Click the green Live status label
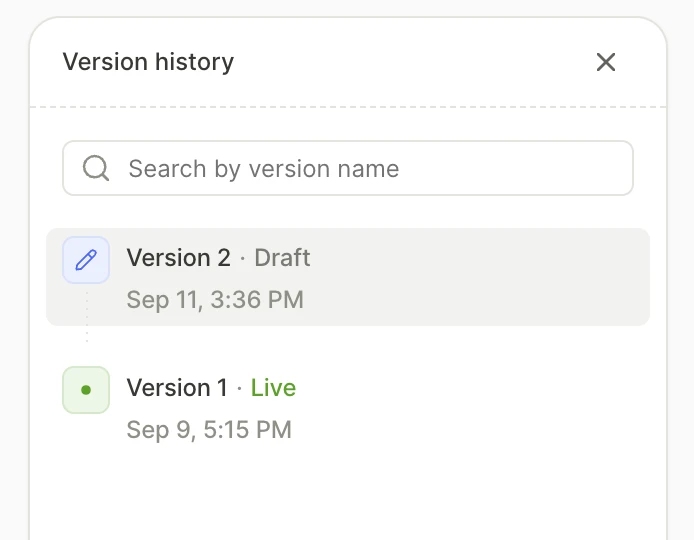Screen dimensions: 694x540 274,388
